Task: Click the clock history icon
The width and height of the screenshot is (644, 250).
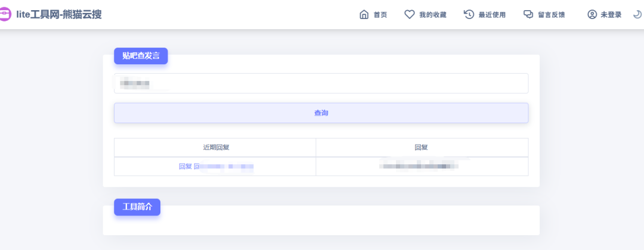Action: coord(469,15)
